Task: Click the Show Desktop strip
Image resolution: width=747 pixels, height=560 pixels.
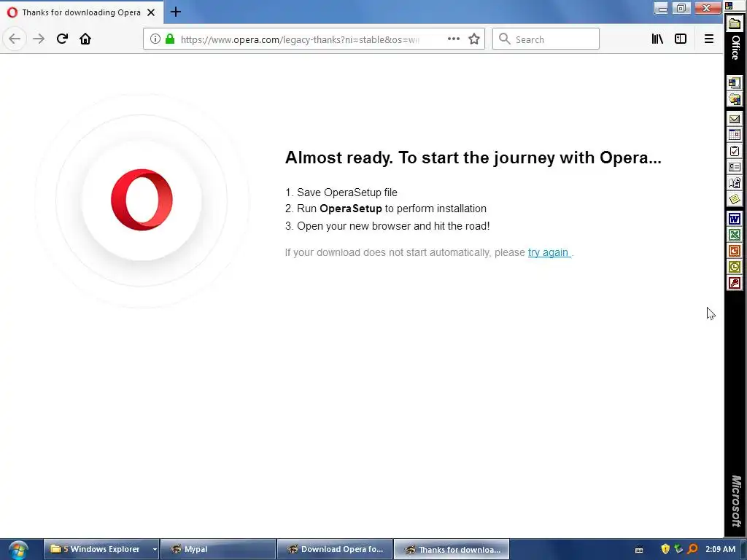Action: [x=743, y=550]
